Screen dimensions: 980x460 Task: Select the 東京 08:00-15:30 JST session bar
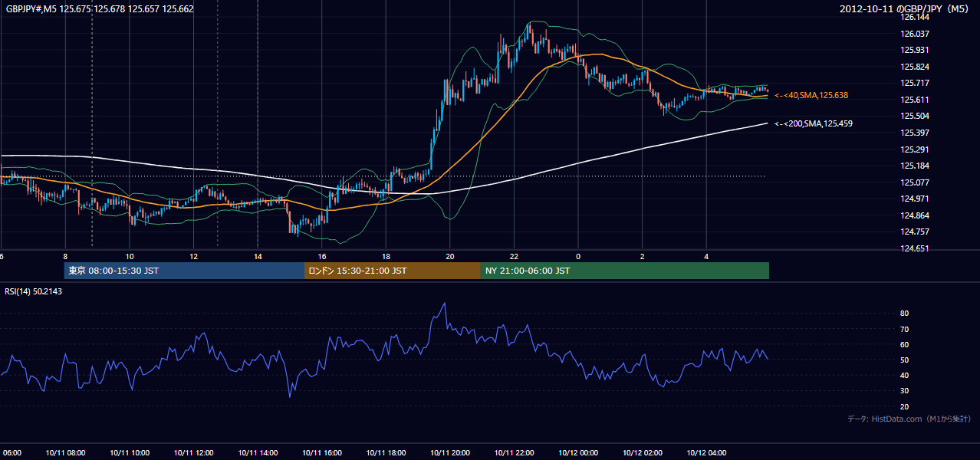click(x=184, y=271)
